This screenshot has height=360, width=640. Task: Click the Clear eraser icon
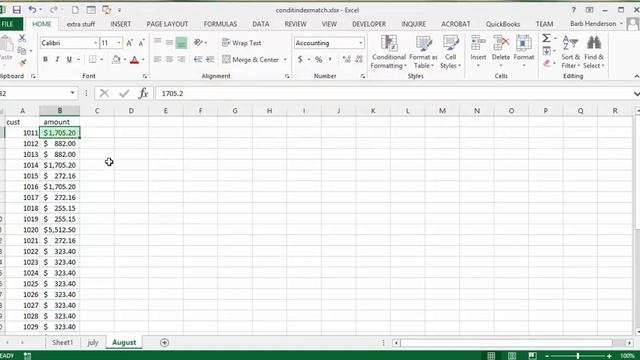coord(547,63)
